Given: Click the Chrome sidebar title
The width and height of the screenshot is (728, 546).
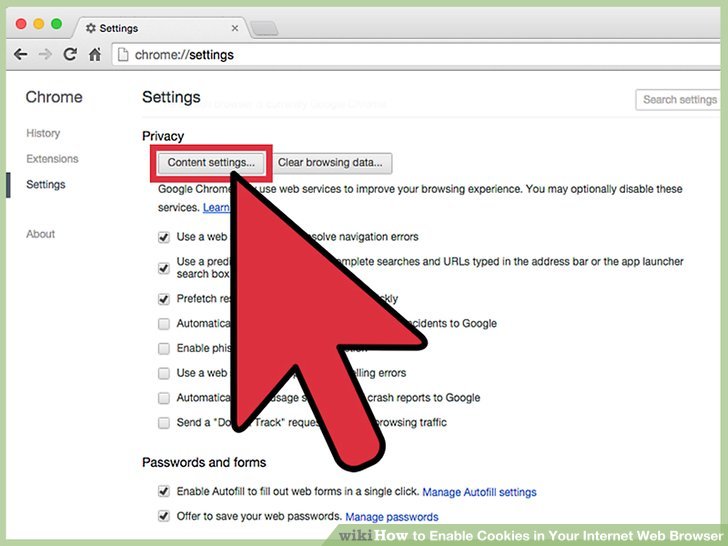Looking at the screenshot, I should click(x=54, y=97).
